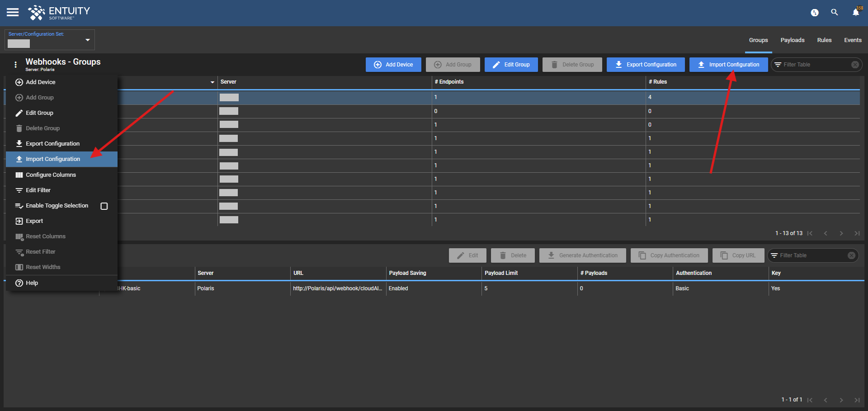The height and width of the screenshot is (411, 868).
Task: Select Add Device in the context menu
Action: point(61,82)
